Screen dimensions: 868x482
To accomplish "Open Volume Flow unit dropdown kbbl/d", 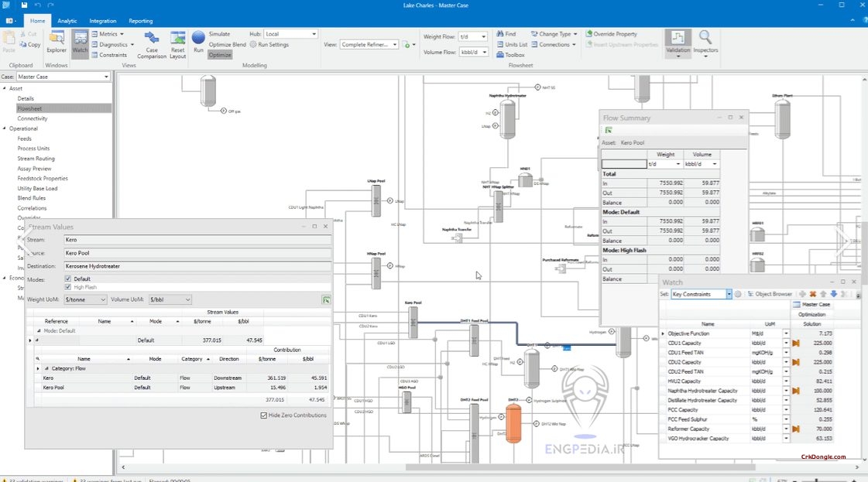I will click(x=474, y=52).
